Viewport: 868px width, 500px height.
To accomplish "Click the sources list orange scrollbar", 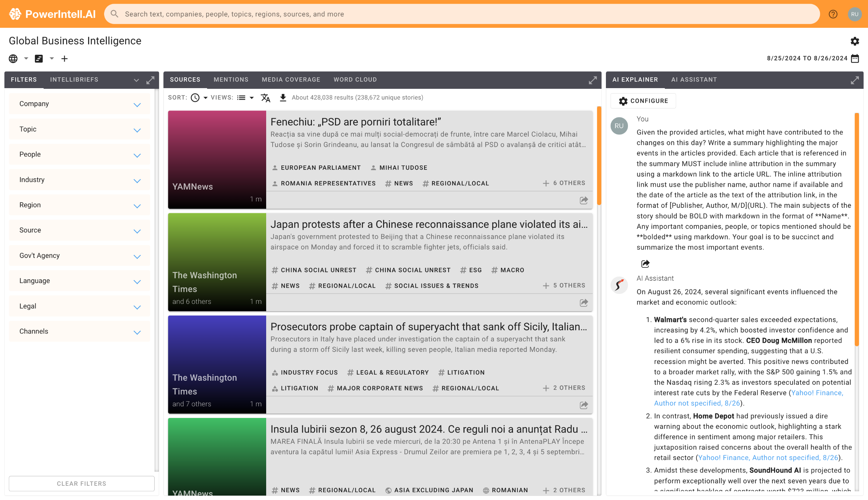I will coord(599,156).
